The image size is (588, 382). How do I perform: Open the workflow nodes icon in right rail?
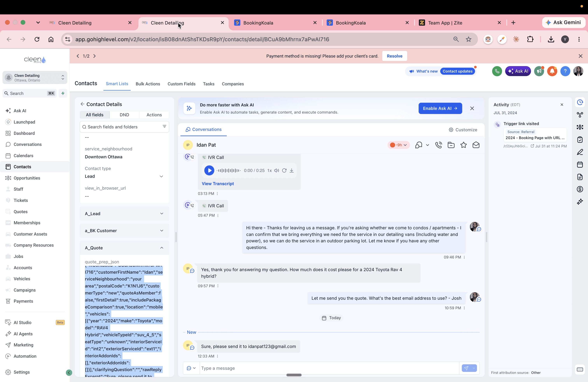(580, 115)
